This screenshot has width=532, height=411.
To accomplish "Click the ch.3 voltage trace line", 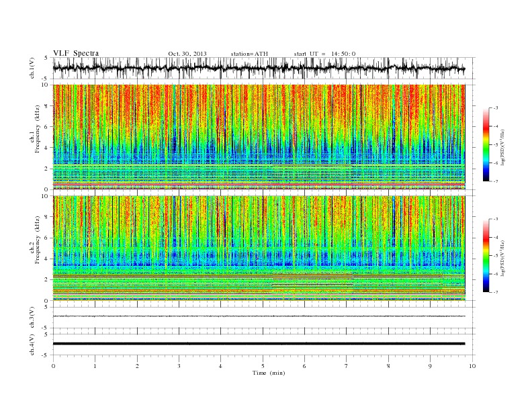I will (x=259, y=316).
